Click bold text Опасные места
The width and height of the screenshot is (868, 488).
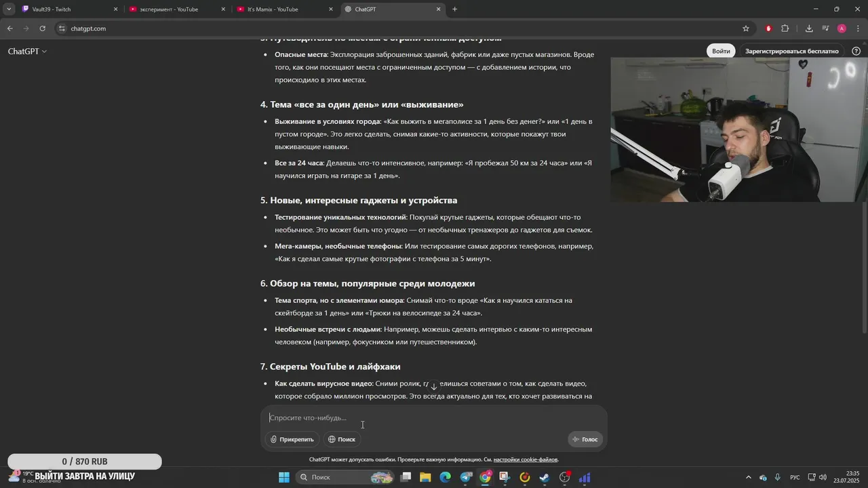coord(300,55)
